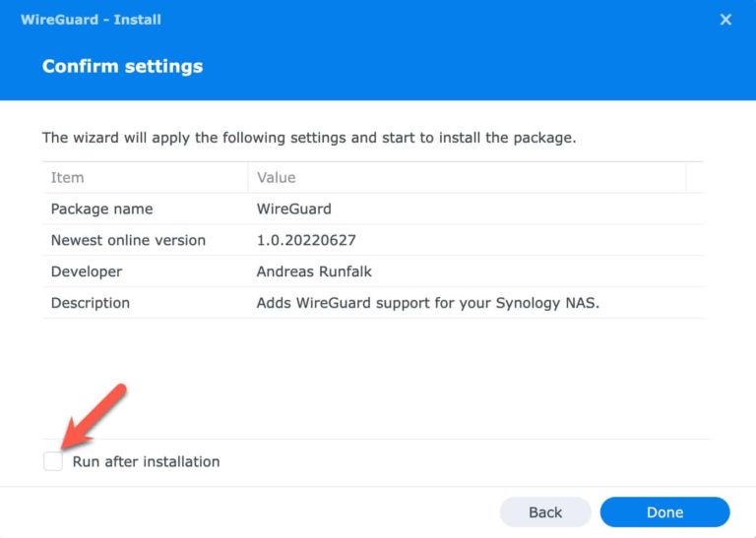
Task: Click the Confirm settings heading
Action: 122,67
